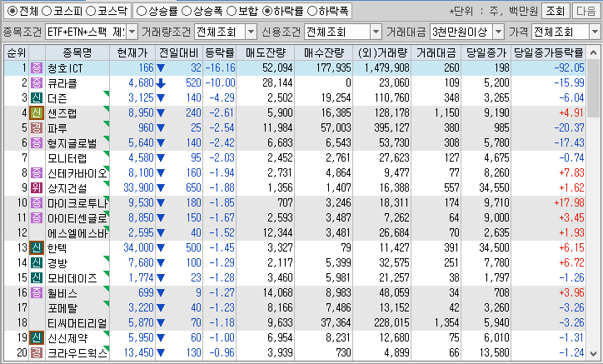Open the 종목조건 dropdown arrow
Screen dimensions: 603x364
(x=132, y=32)
